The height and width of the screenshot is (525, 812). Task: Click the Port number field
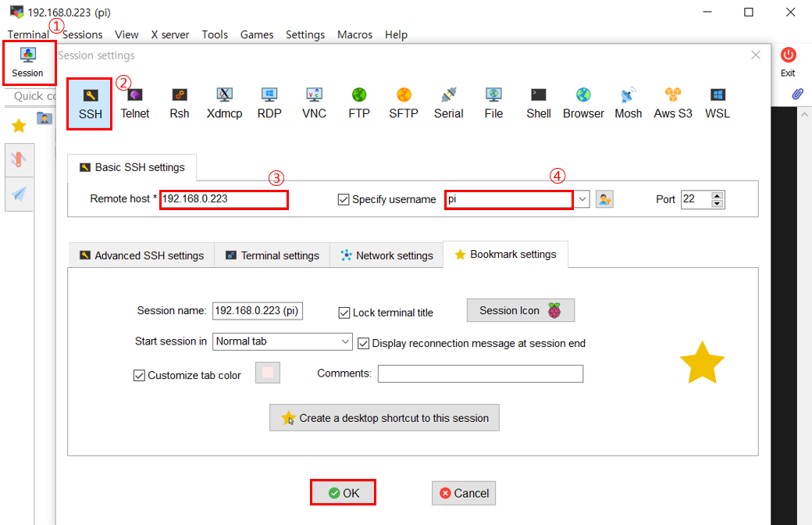point(696,199)
